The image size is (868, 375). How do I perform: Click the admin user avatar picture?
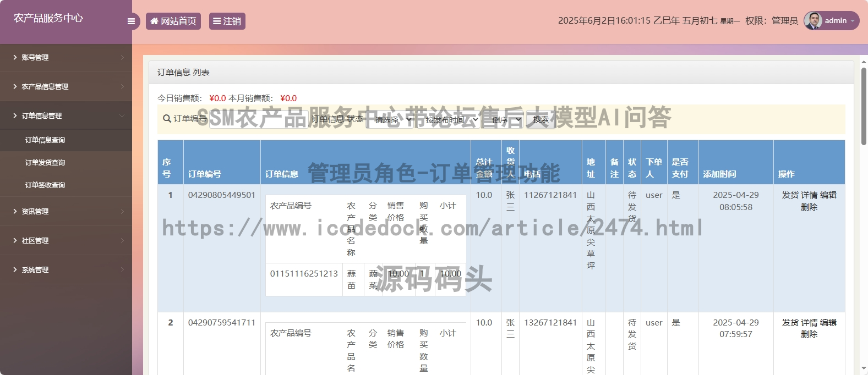pyautogui.click(x=813, y=21)
